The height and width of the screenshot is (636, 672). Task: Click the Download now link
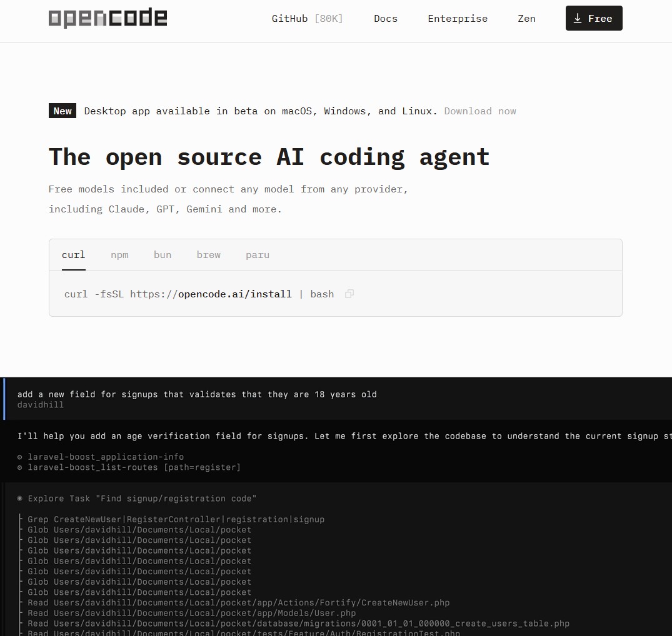(480, 111)
